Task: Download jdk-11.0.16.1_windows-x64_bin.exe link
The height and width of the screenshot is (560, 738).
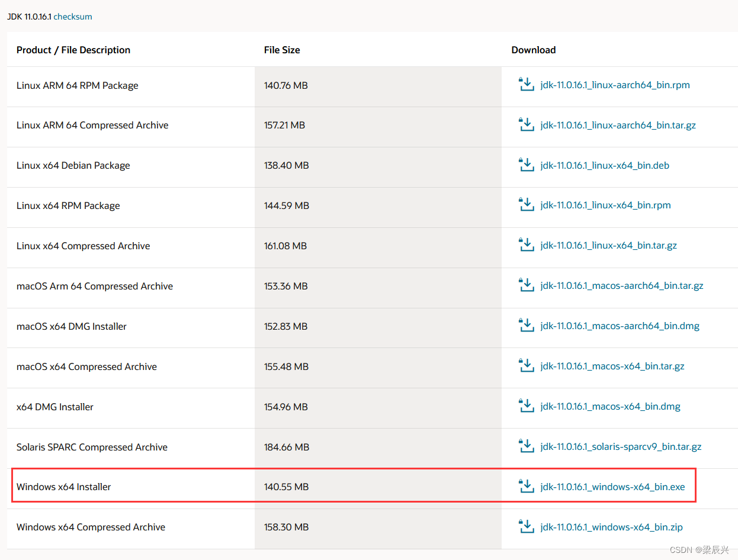Action: click(612, 487)
